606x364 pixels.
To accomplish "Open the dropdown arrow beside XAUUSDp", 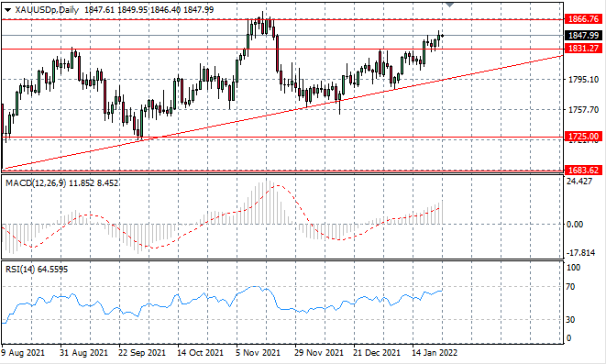I will [7, 10].
